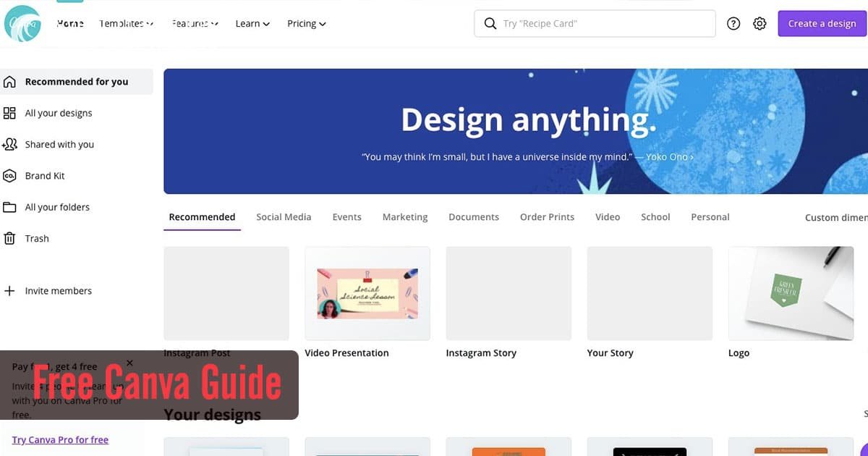
Task: Open the Video Presentation template thumbnail
Action: point(367,293)
